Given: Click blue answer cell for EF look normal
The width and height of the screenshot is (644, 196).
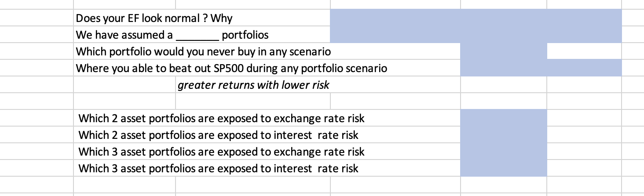Looking at the screenshot, I should click(x=476, y=18).
